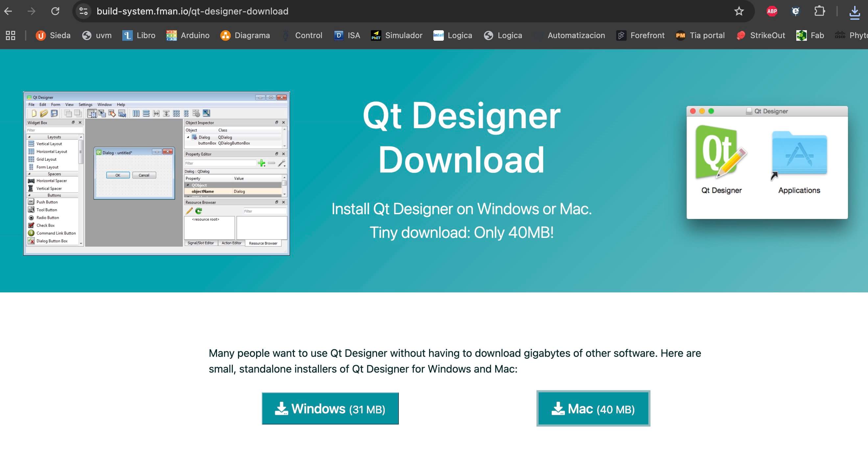Open the Libro bookmark
The width and height of the screenshot is (868, 458).
point(139,35)
